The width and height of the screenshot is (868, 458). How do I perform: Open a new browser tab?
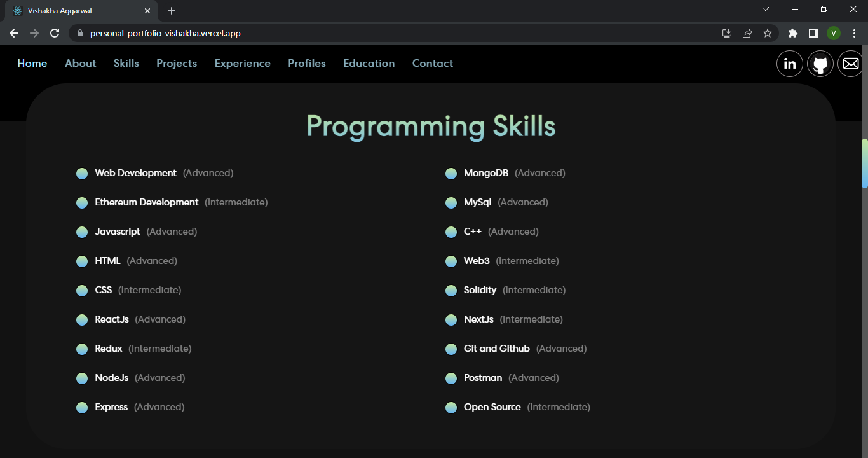(x=171, y=10)
